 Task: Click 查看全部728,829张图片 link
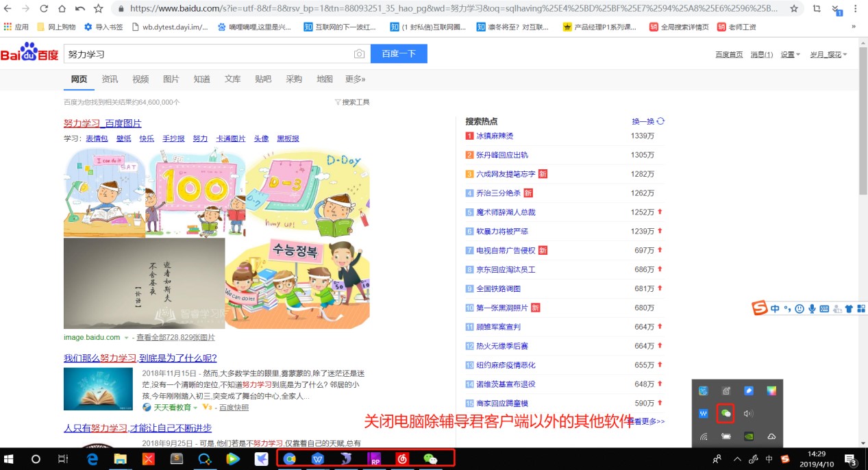click(x=175, y=338)
